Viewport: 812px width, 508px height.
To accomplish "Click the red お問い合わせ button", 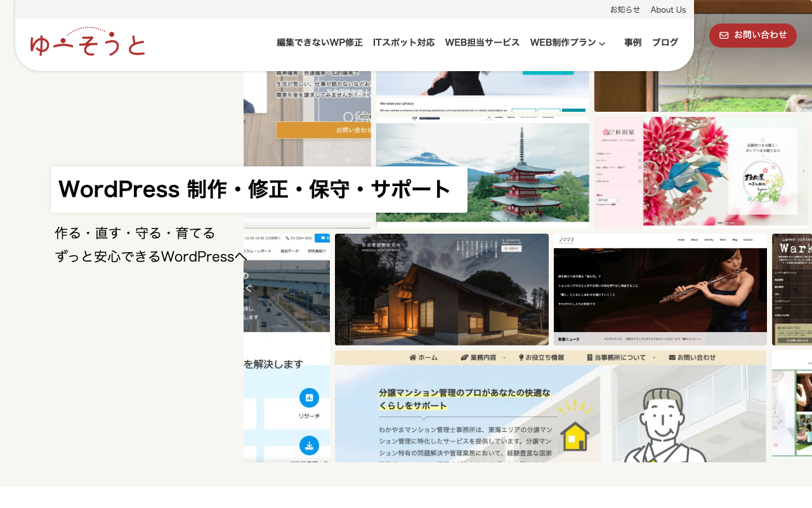I will coord(753,36).
